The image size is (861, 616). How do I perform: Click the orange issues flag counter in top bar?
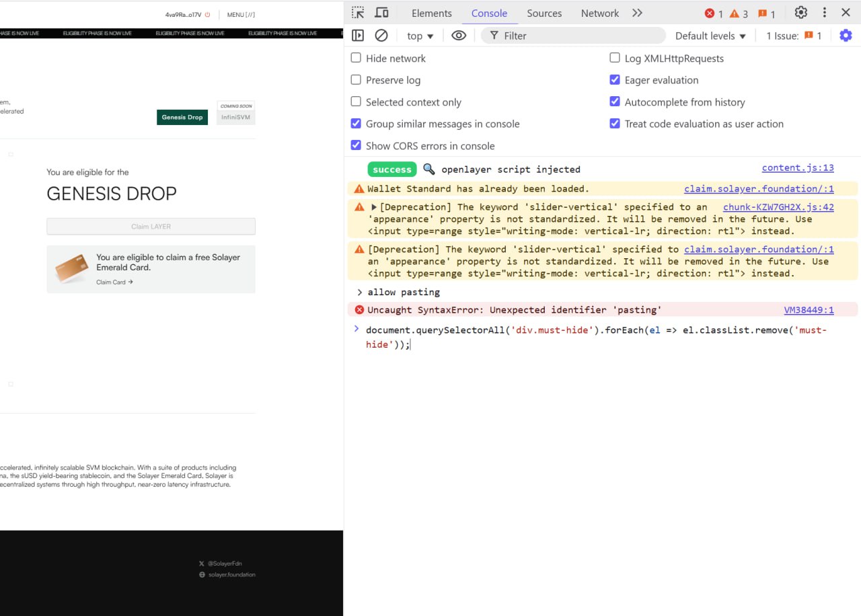(766, 13)
